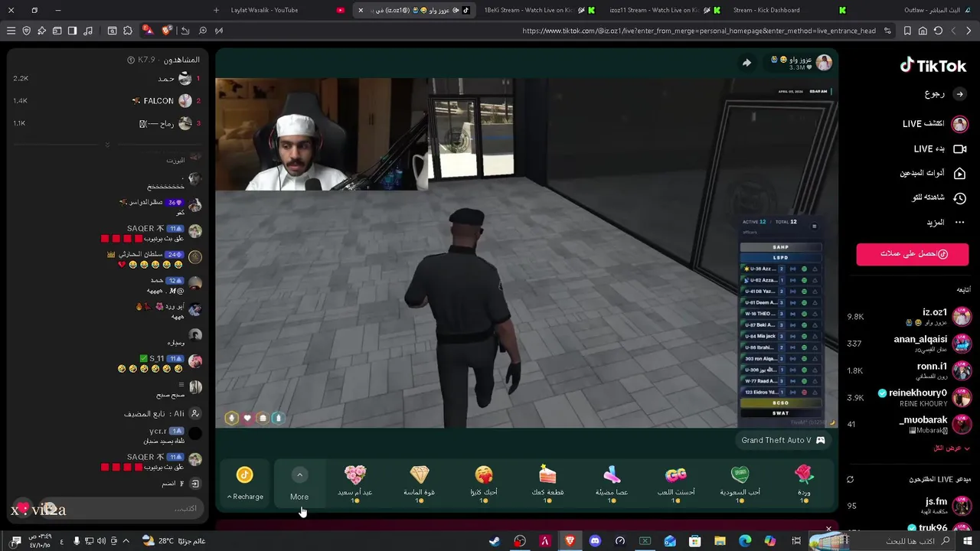Send the GG أحسنت اللعب gift
Image resolution: width=980 pixels, height=551 pixels.
click(x=676, y=483)
